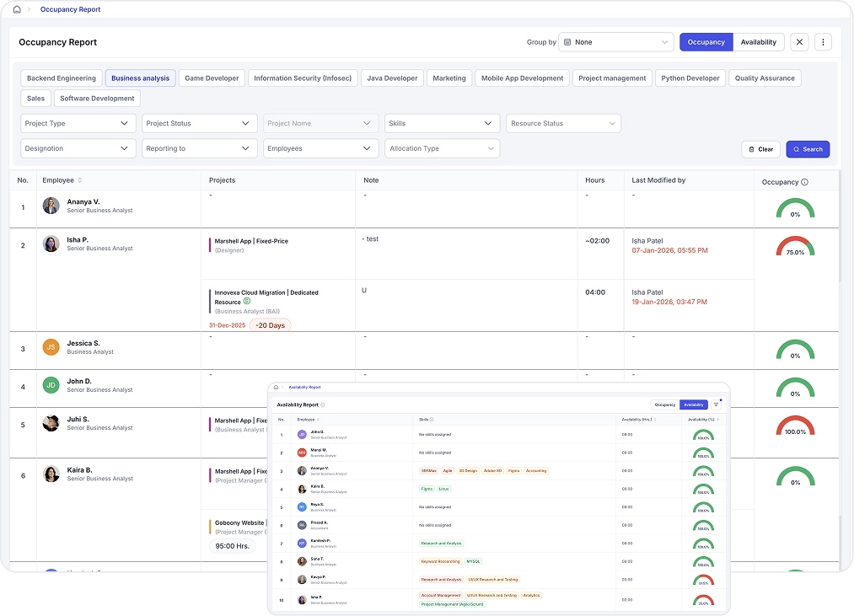Click the Availability tab in the overlay report
The image size is (854, 616).
(x=693, y=404)
